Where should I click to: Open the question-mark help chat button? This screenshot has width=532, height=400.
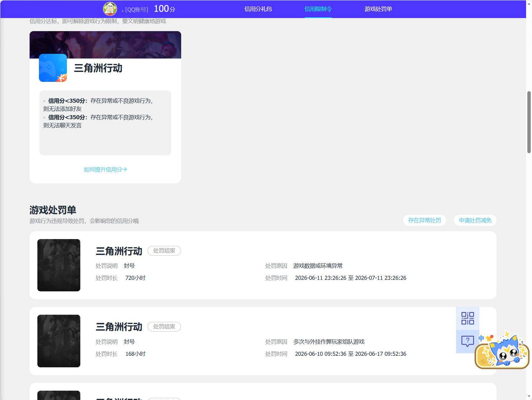coord(468,341)
